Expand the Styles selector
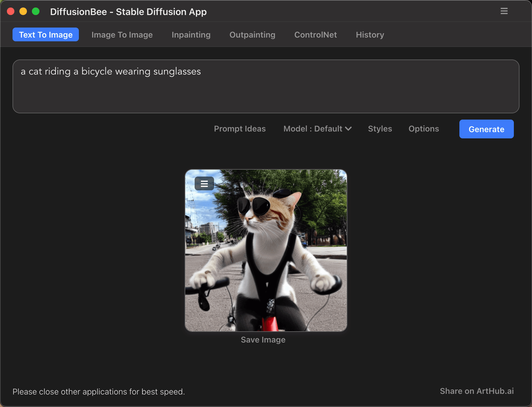The height and width of the screenshot is (407, 532). [380, 129]
